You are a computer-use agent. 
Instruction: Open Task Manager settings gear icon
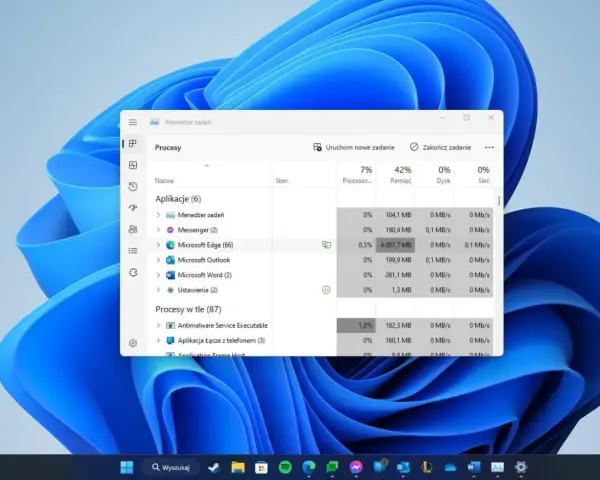[x=133, y=343]
